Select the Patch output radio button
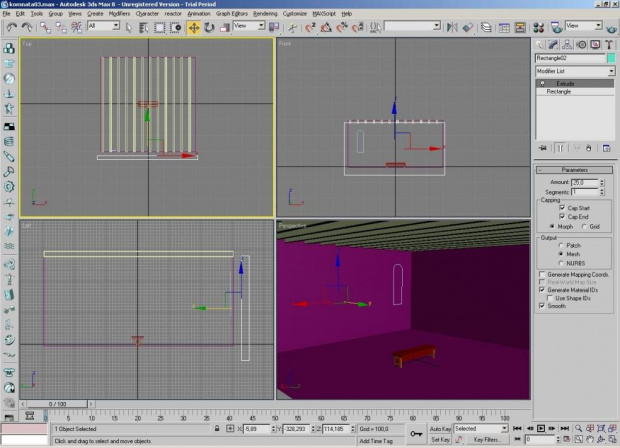 tap(561, 245)
